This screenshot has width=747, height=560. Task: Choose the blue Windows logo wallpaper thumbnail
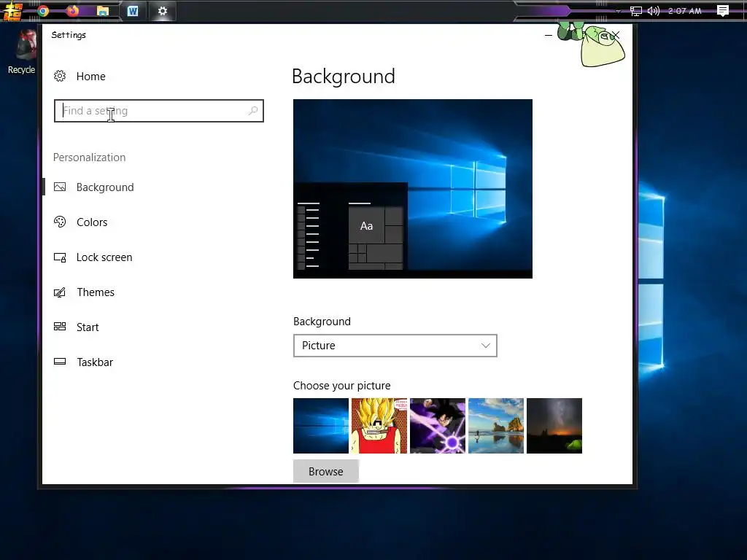click(321, 426)
